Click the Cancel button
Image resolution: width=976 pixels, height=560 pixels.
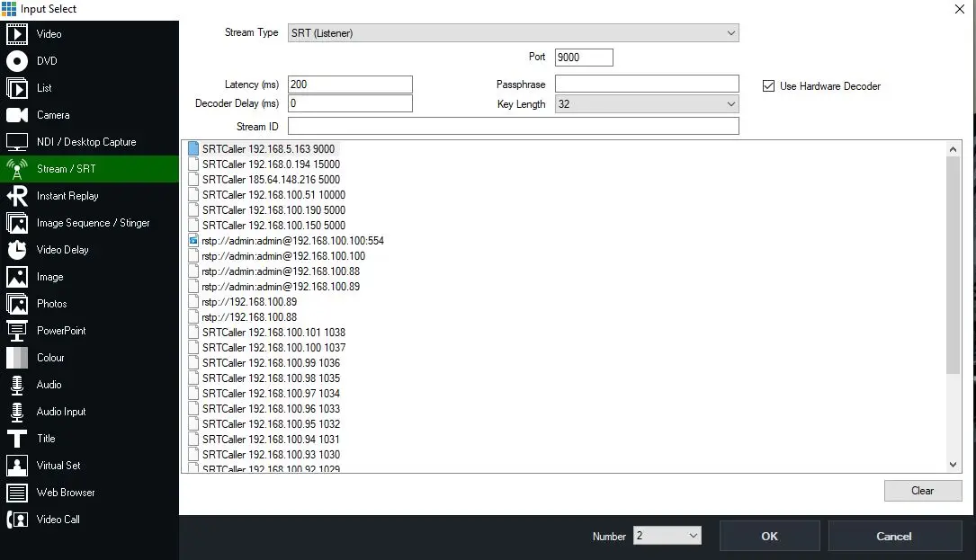coord(894,536)
